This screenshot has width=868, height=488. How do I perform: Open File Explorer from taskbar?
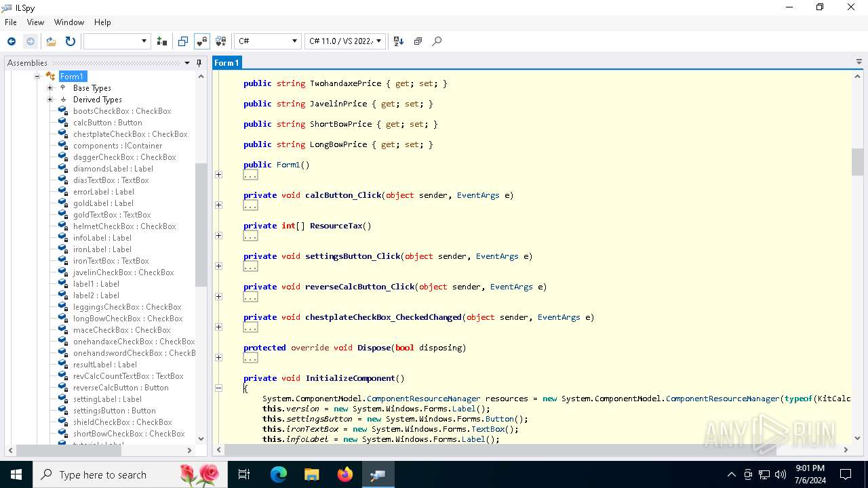311,474
